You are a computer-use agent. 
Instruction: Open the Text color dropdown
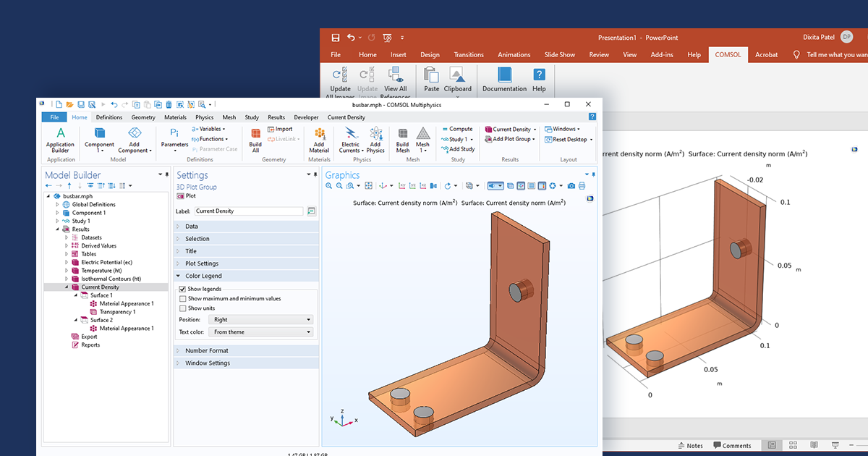pos(260,332)
